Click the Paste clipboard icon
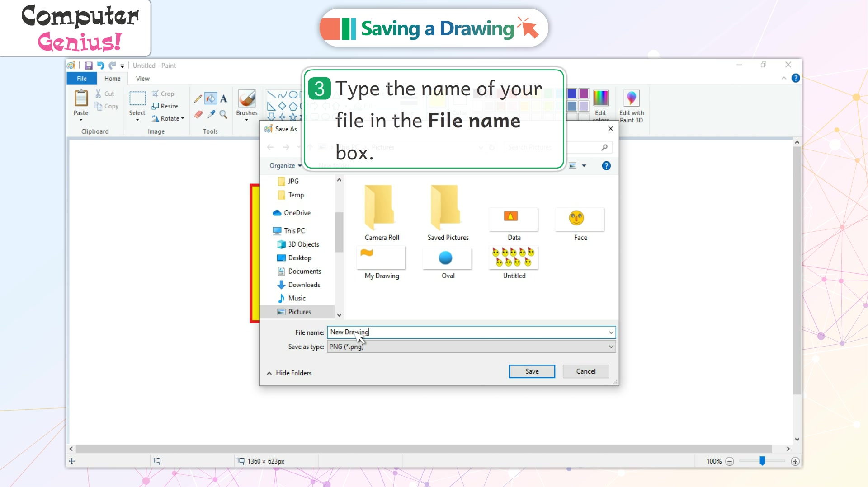This screenshot has height=487, width=868. tap(81, 98)
